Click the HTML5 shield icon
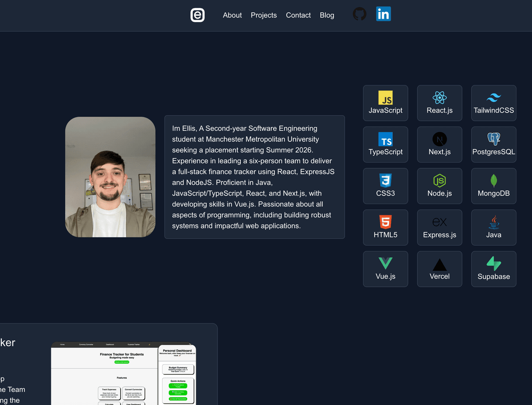This screenshot has height=405, width=532. point(385,222)
